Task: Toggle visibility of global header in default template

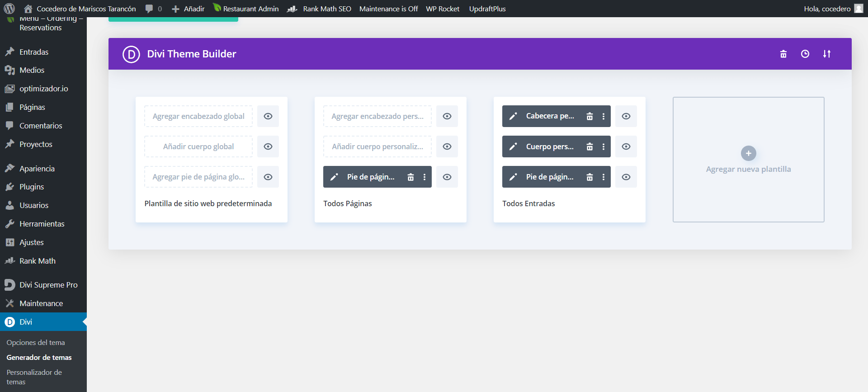Action: tap(268, 116)
